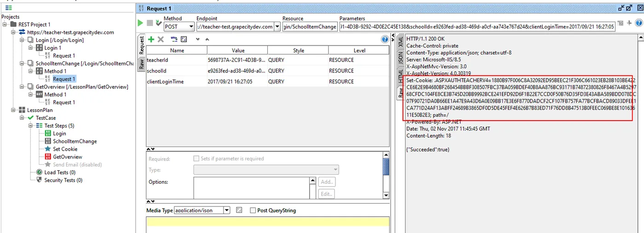644x233 pixels.
Task: Open the Endpoint dropdown arrow
Action: pos(277,27)
